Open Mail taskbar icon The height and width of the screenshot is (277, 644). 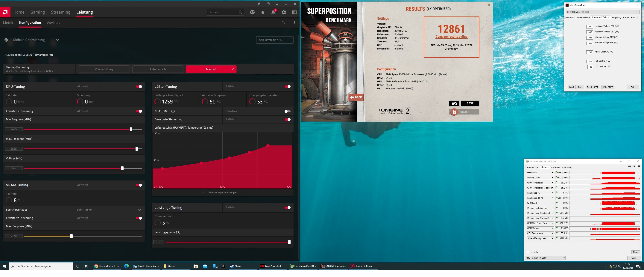[x=205, y=266]
